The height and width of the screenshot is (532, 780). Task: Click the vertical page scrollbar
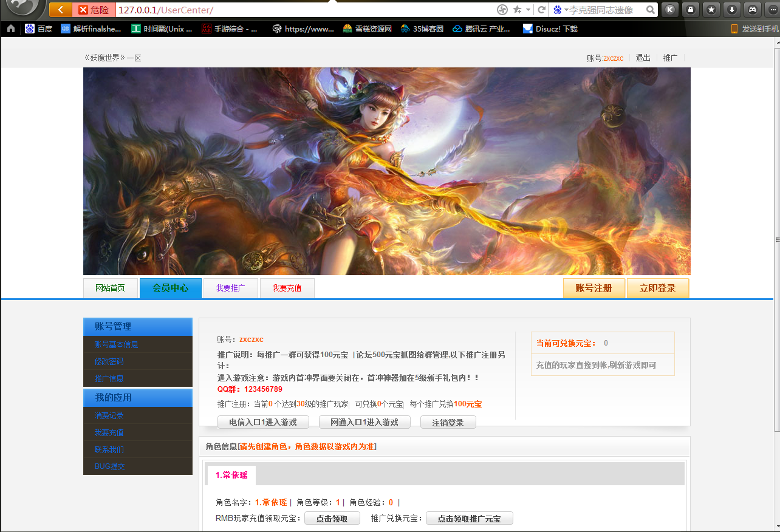point(777,239)
